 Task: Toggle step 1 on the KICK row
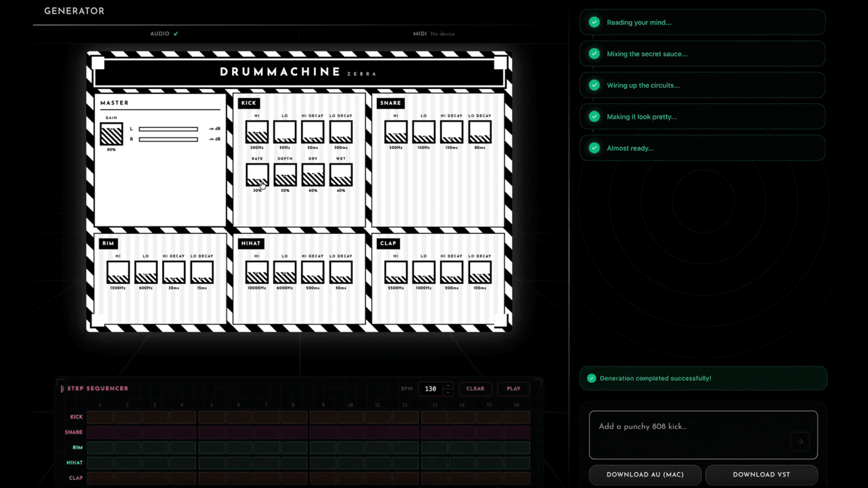click(x=100, y=417)
